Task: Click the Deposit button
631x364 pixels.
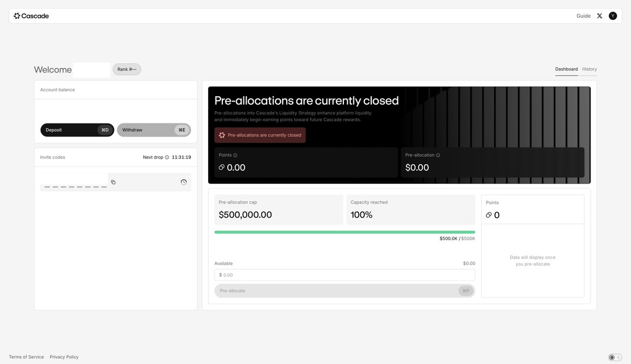Action: 77,130
